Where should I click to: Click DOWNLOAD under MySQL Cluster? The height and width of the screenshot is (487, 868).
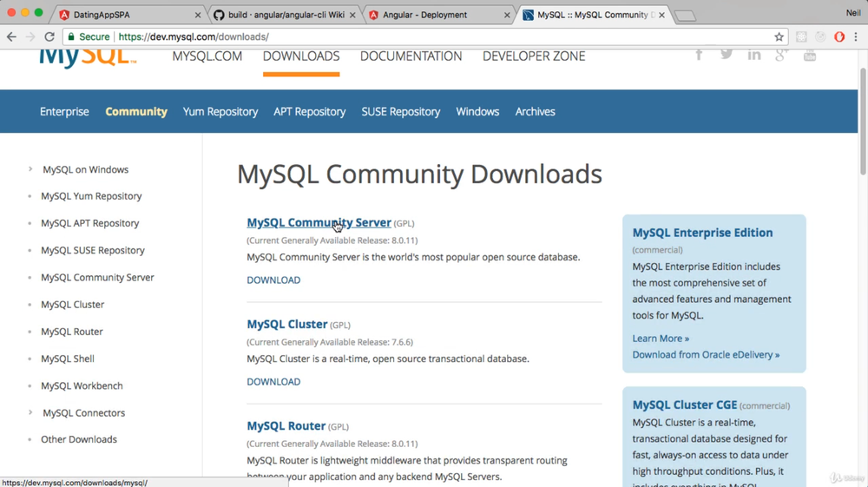273,381
